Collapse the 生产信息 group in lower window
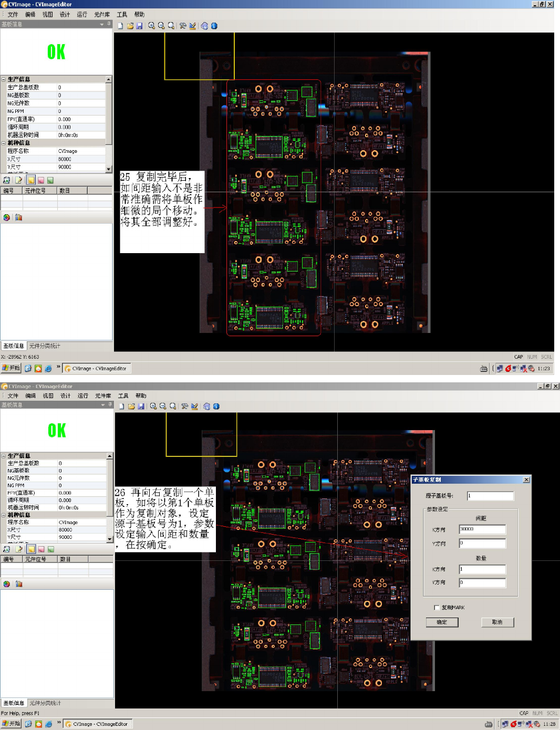This screenshot has width=560, height=730. click(4, 456)
